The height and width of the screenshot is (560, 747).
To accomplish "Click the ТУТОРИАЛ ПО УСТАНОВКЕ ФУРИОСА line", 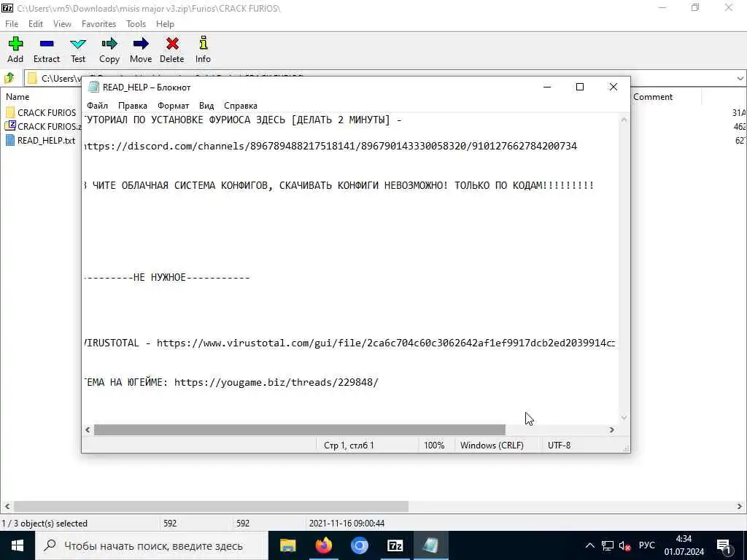I will (243, 120).
